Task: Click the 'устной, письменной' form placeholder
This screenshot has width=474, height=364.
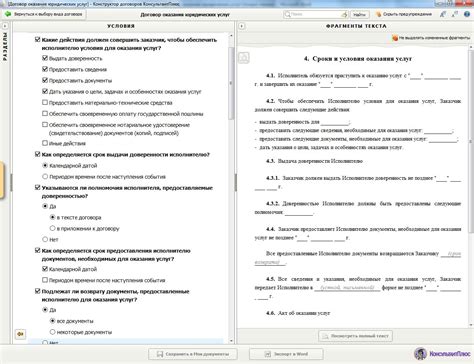Action: (347, 287)
